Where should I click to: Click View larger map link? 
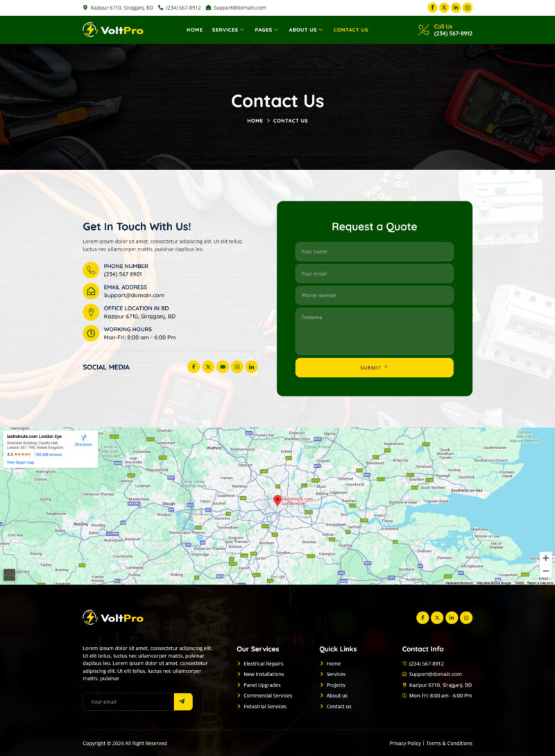click(x=20, y=462)
